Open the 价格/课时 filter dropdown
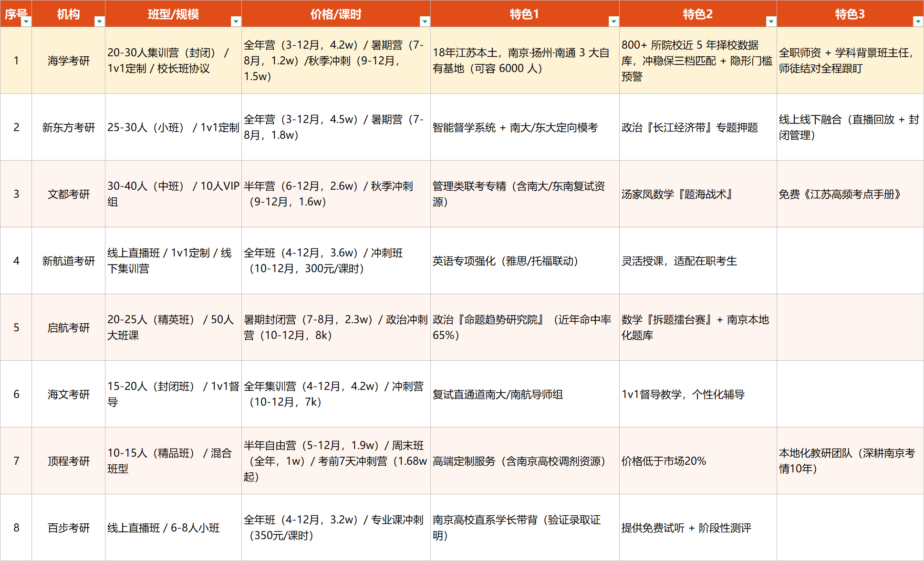The height and width of the screenshot is (561, 924). (x=425, y=21)
